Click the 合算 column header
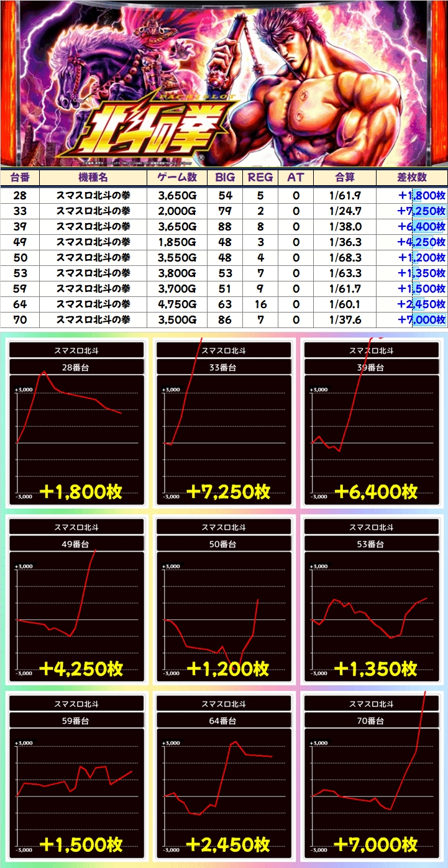448x868 pixels. [344, 177]
